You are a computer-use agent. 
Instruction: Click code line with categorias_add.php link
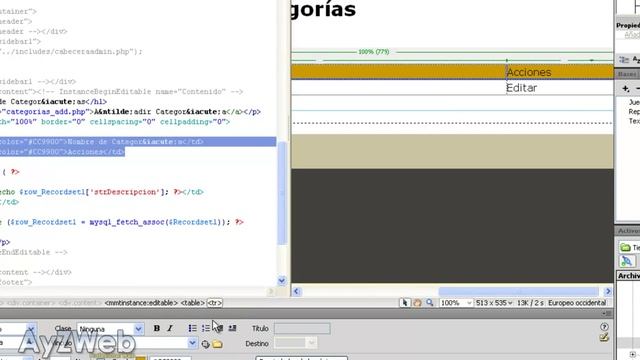131,111
